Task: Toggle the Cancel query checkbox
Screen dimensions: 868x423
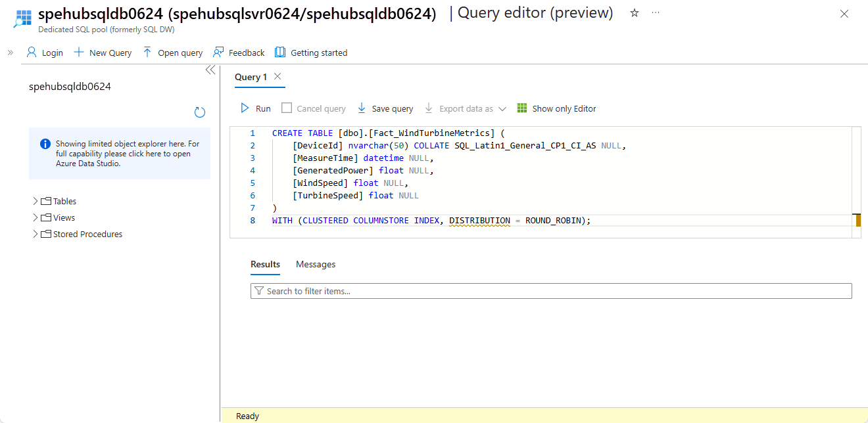Action: click(x=287, y=108)
